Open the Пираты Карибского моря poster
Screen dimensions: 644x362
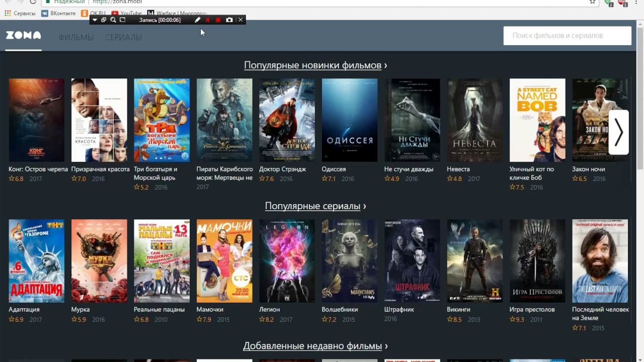224,120
